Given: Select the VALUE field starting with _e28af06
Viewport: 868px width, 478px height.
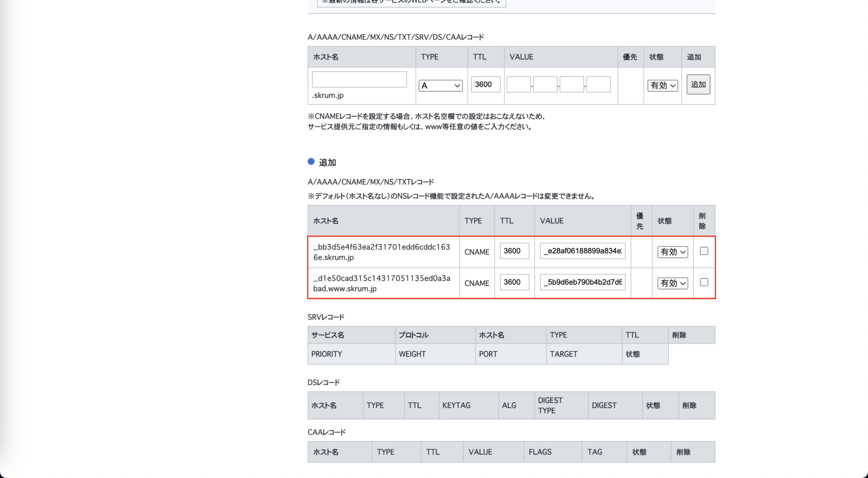Looking at the screenshot, I should [582, 251].
